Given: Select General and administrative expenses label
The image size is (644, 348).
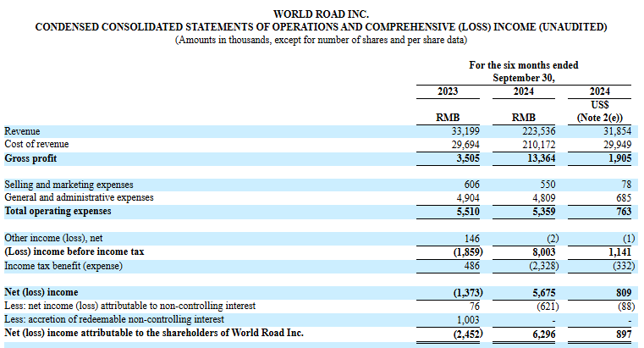Looking at the screenshot, I should (79, 197).
